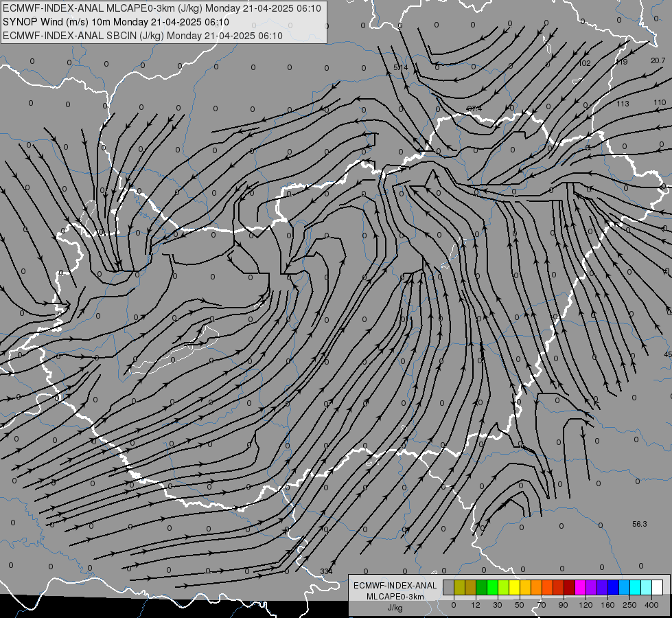Click the white swatch in the MLCAPE legend
Image resolution: width=672 pixels, height=618 pixels.
coord(658,587)
